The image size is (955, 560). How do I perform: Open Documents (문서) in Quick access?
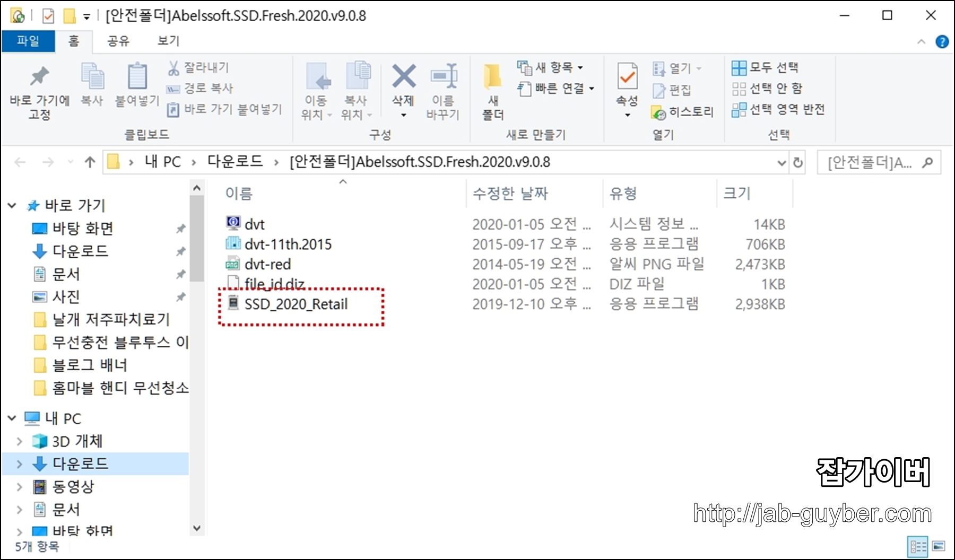(x=66, y=274)
